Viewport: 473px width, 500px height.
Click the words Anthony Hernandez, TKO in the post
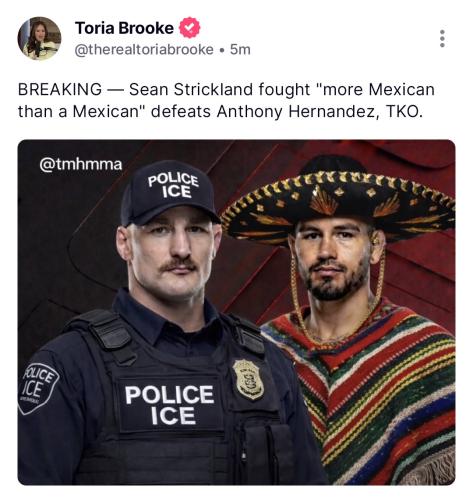coord(320,112)
